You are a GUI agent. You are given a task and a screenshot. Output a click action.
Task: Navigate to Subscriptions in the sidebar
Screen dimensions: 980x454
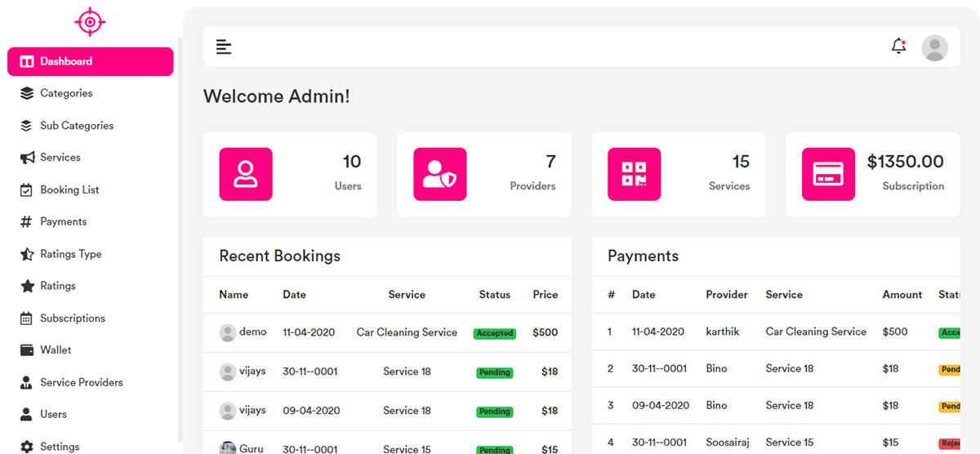coord(73,318)
